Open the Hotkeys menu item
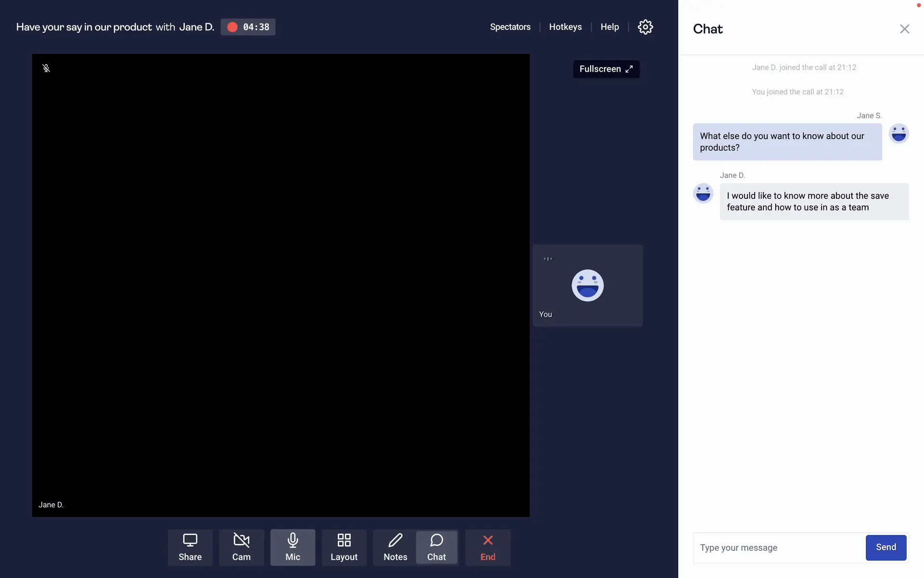 pos(565,27)
